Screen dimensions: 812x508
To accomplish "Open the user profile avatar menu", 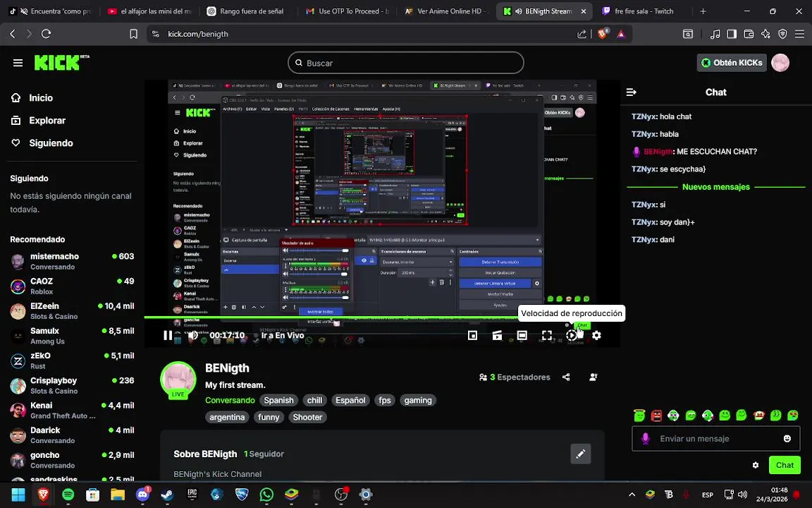I will tap(780, 63).
